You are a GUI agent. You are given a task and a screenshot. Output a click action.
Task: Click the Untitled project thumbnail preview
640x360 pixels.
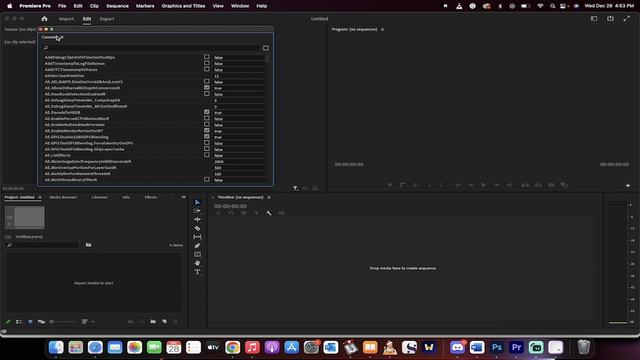[25, 217]
